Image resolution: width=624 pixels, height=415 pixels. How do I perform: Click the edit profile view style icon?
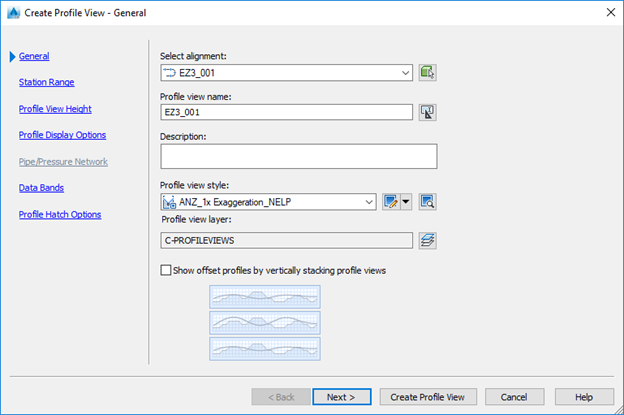(x=392, y=202)
